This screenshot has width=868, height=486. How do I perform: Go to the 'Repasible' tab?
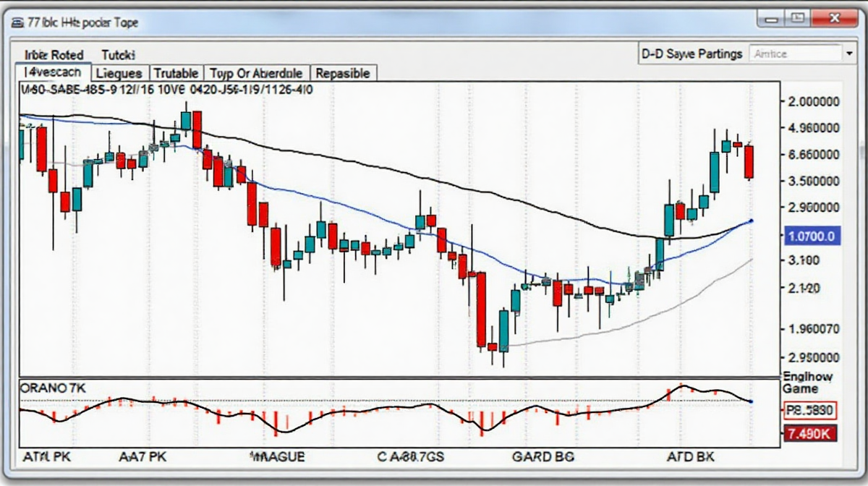pyautogui.click(x=343, y=73)
